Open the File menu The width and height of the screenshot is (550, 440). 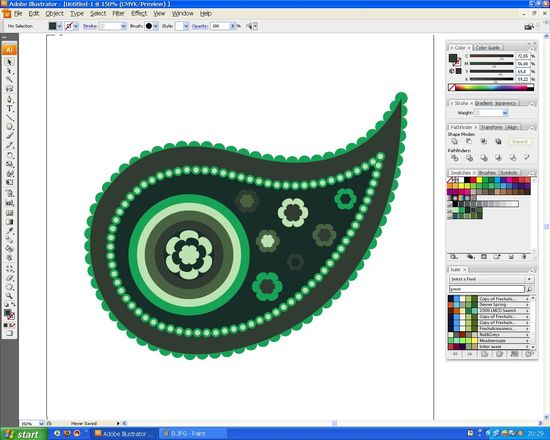(18, 13)
